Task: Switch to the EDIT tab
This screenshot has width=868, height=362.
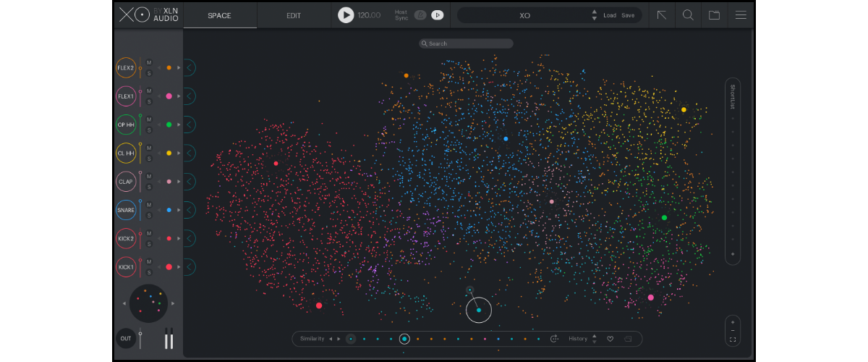Action: click(x=294, y=15)
